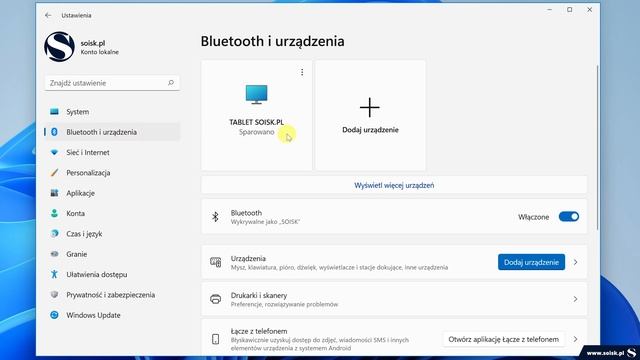Click the Konto lokalne account label
640x360 pixels.
[100, 52]
